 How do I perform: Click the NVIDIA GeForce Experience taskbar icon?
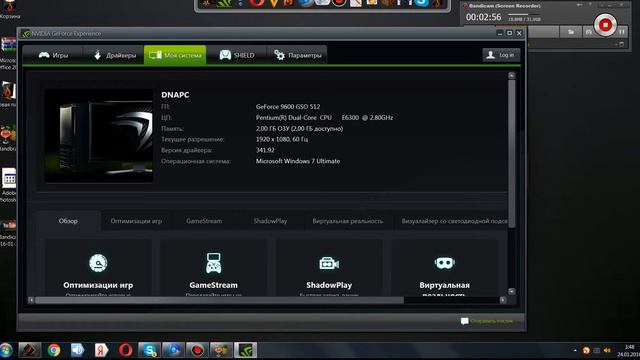[245, 350]
